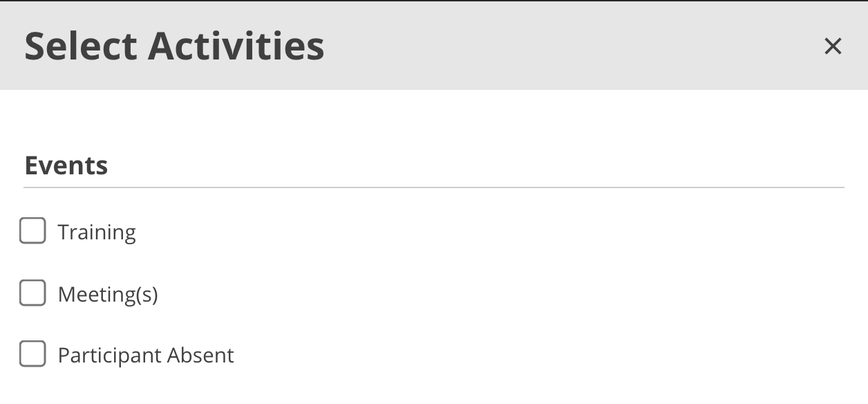The image size is (868, 404).
Task: Click the Meeting(s) label text
Action: (108, 294)
